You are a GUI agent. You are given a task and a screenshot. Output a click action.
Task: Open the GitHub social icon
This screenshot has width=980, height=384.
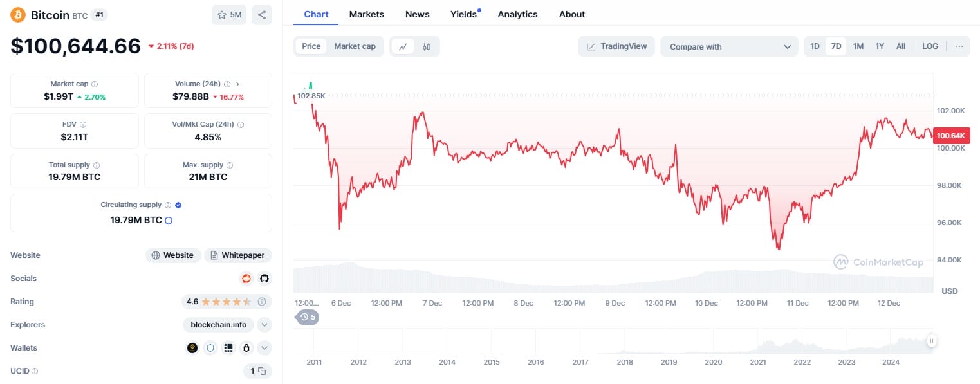pyautogui.click(x=264, y=279)
